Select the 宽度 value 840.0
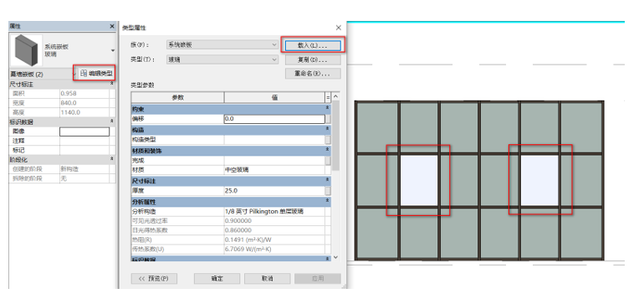This screenshot has height=304, width=644. click(x=84, y=103)
